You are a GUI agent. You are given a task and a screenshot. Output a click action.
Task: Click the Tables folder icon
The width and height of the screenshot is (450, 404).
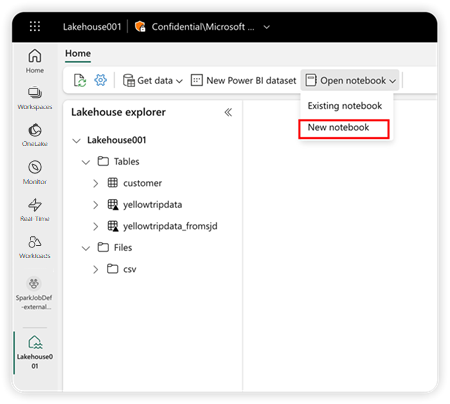point(103,161)
